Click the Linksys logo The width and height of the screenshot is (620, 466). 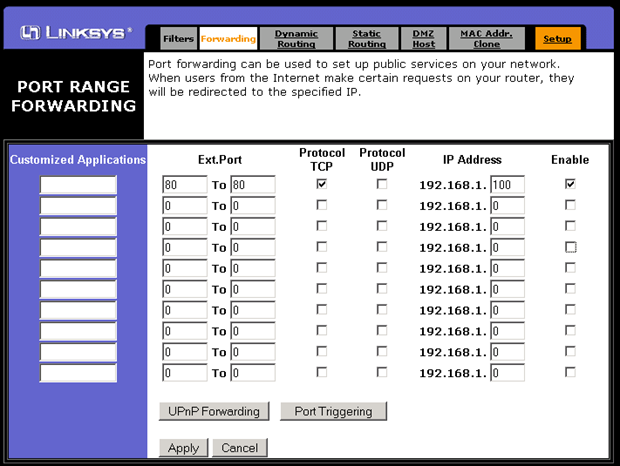click(x=76, y=32)
